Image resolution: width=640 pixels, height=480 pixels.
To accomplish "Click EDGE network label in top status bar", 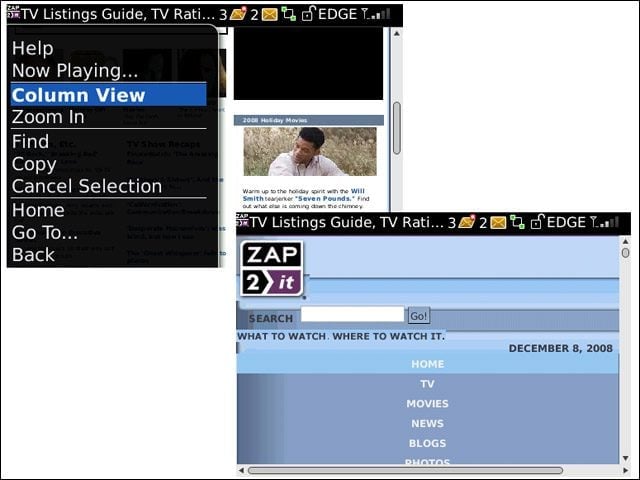I will 338,14.
